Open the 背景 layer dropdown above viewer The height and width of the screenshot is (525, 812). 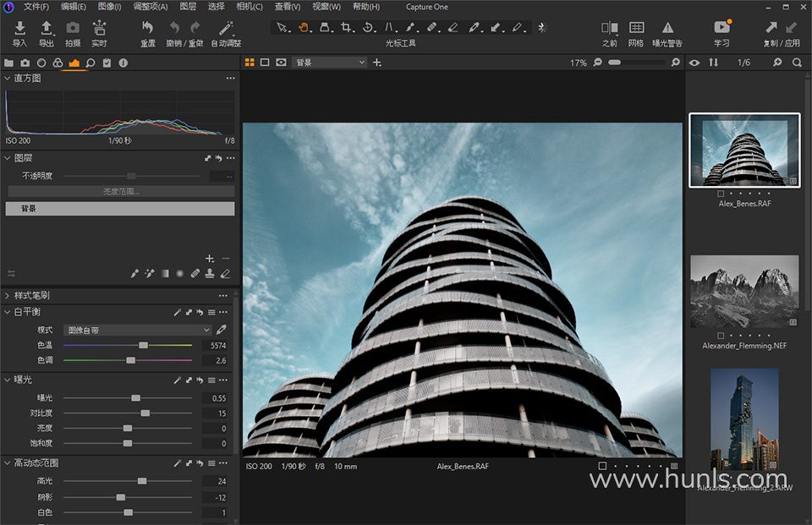click(x=330, y=63)
